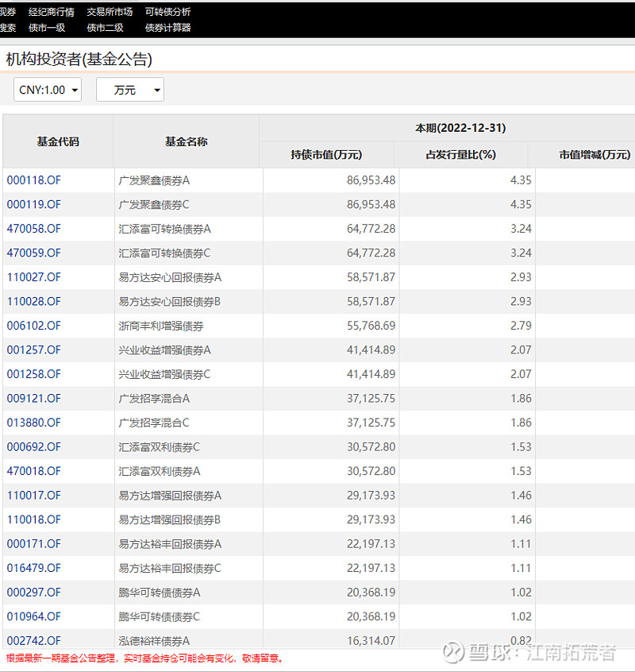Select fund name 泓德裕祥债券A
The image size is (635, 672).
pyautogui.click(x=154, y=640)
